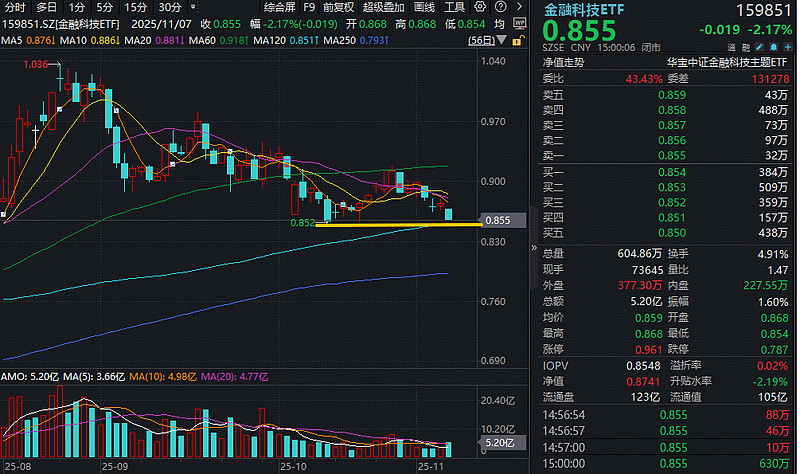The width and height of the screenshot is (800, 474).
Task: Click the IOPV 0.8548 value
Action: tap(643, 366)
